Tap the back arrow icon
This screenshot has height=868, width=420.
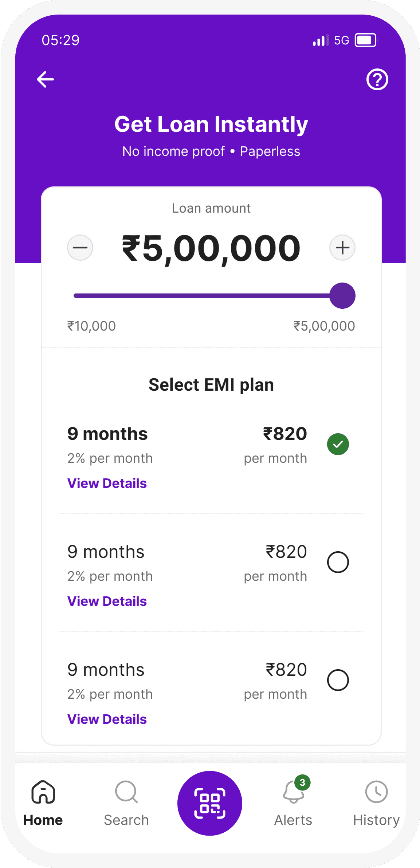[46, 79]
